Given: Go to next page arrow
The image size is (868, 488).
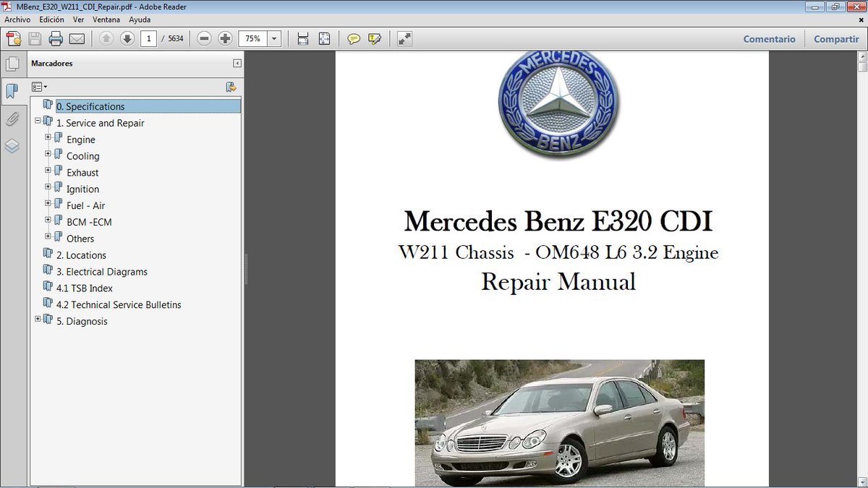Looking at the screenshot, I should (127, 39).
